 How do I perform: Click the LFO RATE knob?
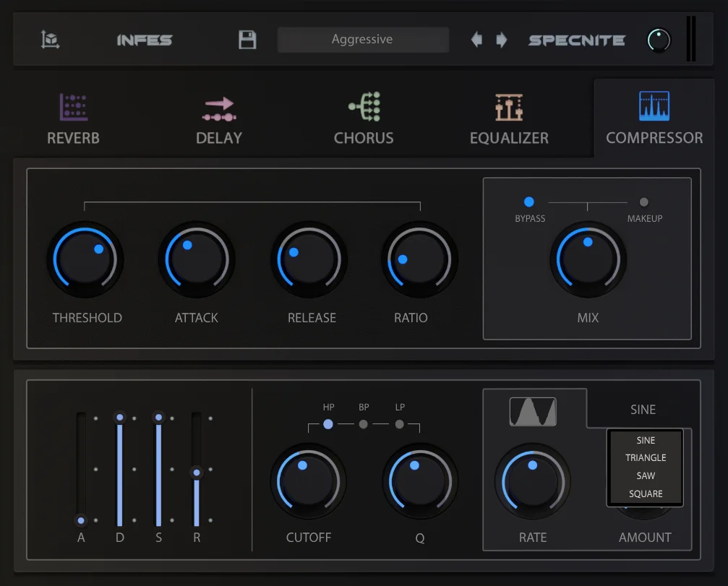point(533,481)
